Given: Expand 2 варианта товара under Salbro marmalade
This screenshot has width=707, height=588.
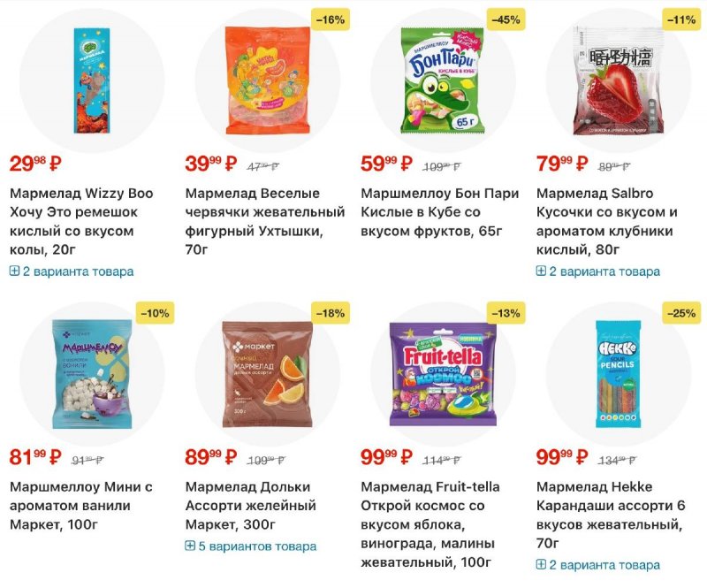Looking at the screenshot, I should 598,271.
